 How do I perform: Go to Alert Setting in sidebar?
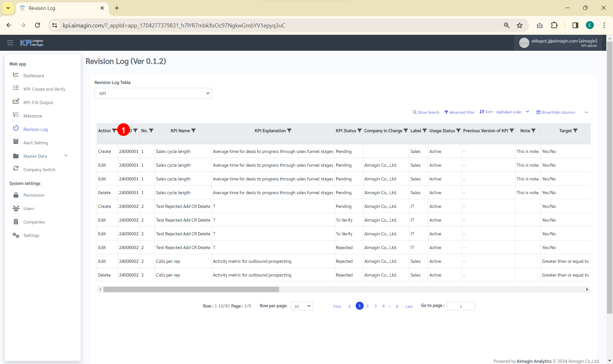(x=35, y=143)
